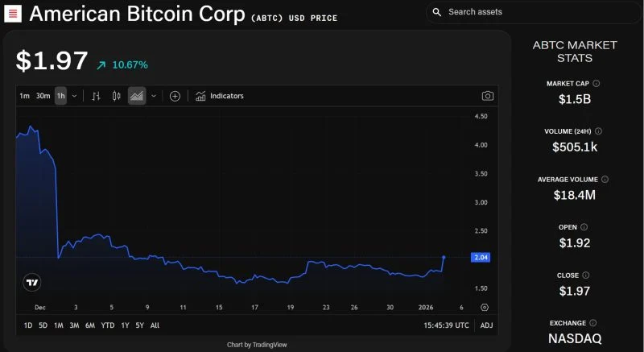Click the chart snapshot camera icon

pos(487,96)
